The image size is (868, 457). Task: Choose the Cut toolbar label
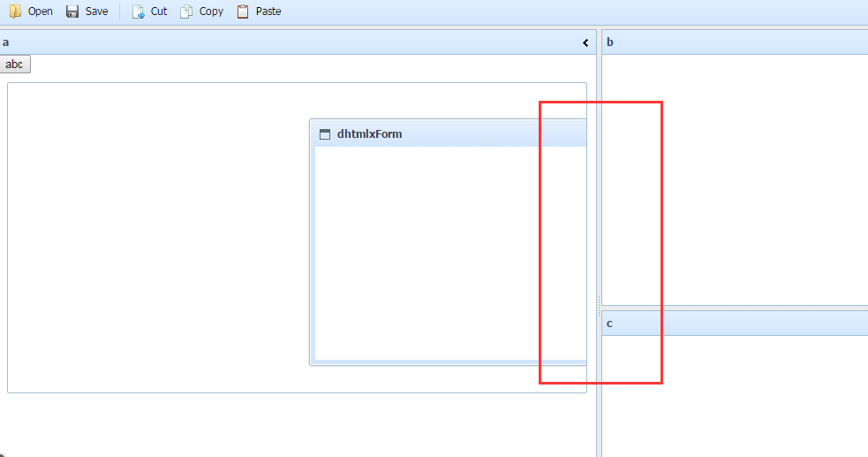pyautogui.click(x=159, y=11)
